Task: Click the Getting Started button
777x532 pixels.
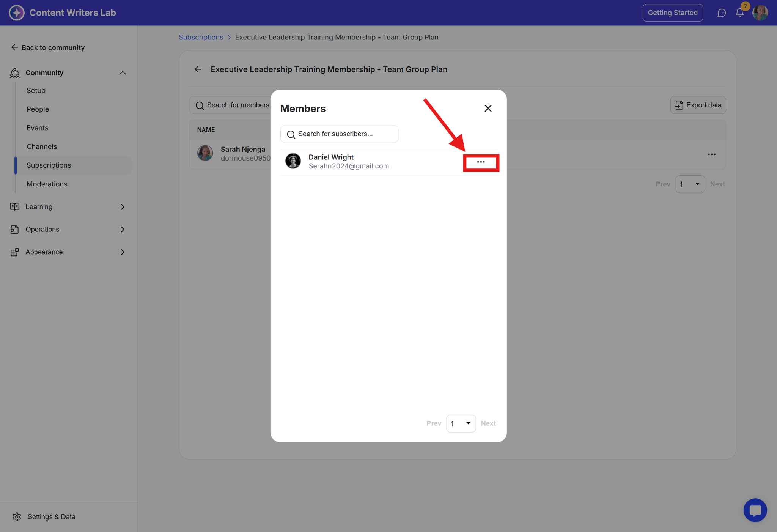Action: tap(672, 13)
